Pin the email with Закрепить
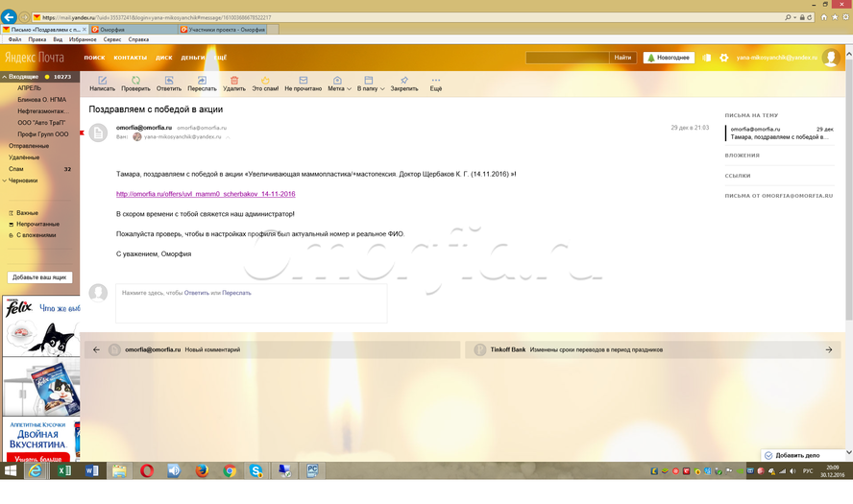This screenshot has height=504, width=853. pyautogui.click(x=404, y=84)
